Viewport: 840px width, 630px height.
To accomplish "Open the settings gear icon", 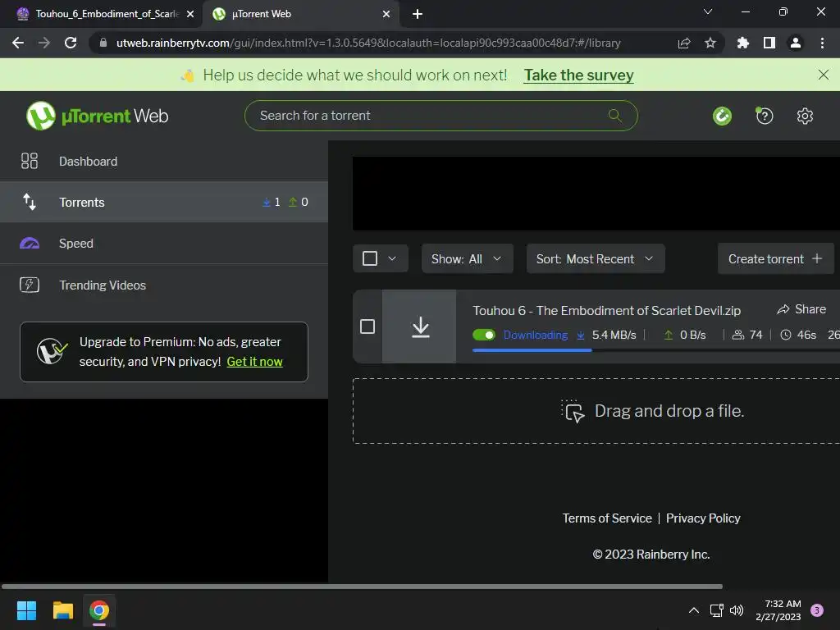I will [x=805, y=116].
